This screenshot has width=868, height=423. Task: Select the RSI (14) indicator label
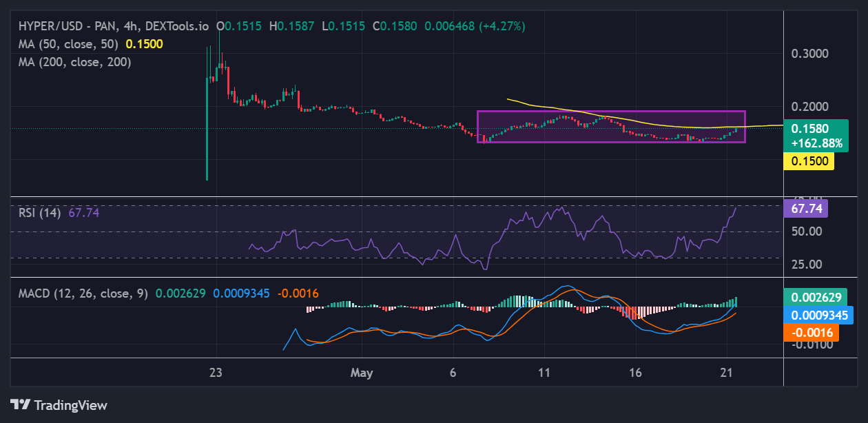40,213
